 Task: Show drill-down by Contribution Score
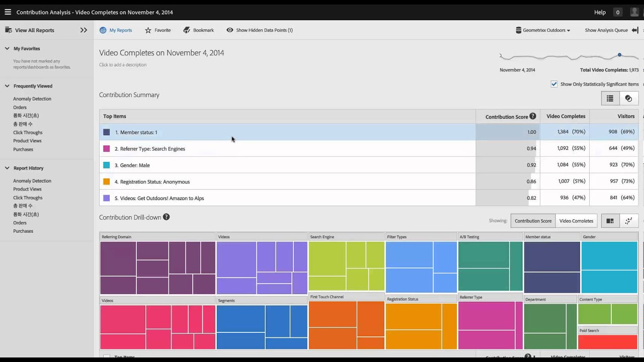click(x=533, y=221)
